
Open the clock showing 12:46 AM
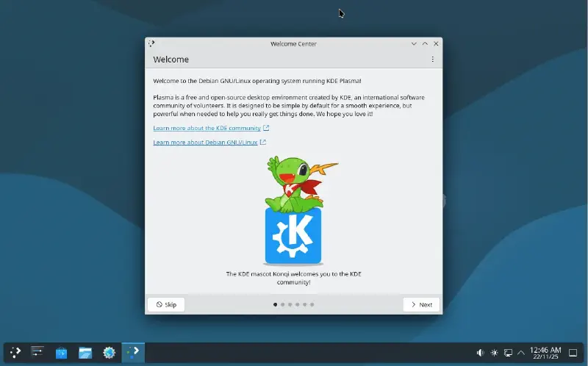pyautogui.click(x=545, y=353)
